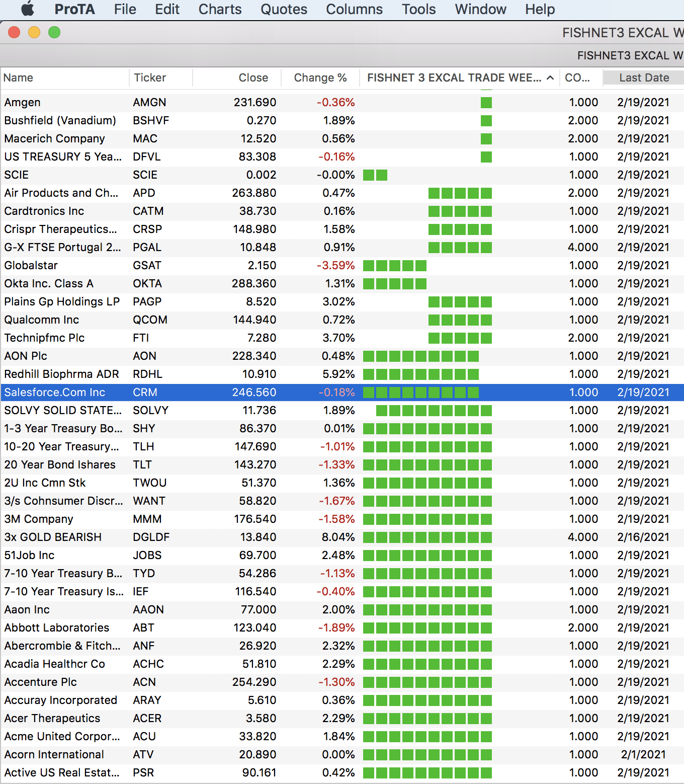Click Redhill Biophrma ADR name
The width and height of the screenshot is (684, 784).
click(x=61, y=374)
